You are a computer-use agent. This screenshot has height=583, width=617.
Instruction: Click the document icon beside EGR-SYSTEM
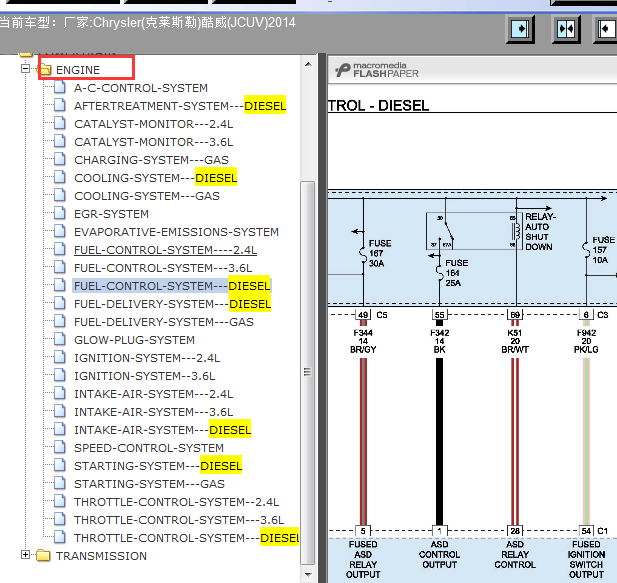coord(60,214)
